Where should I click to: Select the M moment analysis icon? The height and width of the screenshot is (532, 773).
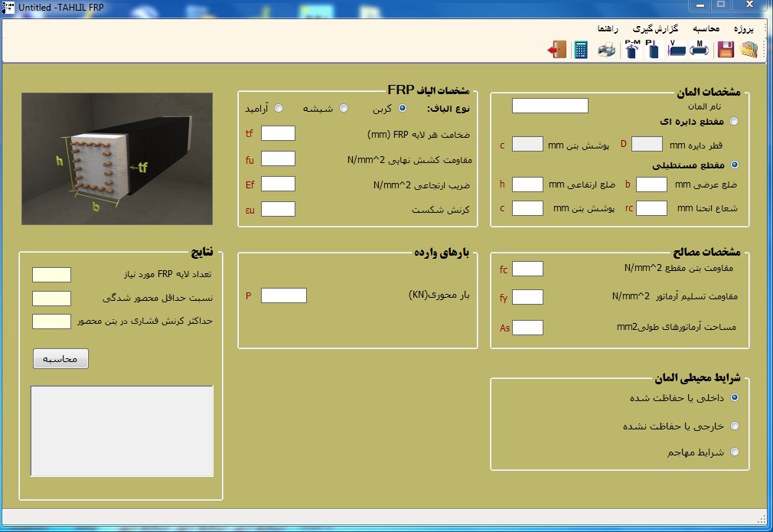point(699,49)
